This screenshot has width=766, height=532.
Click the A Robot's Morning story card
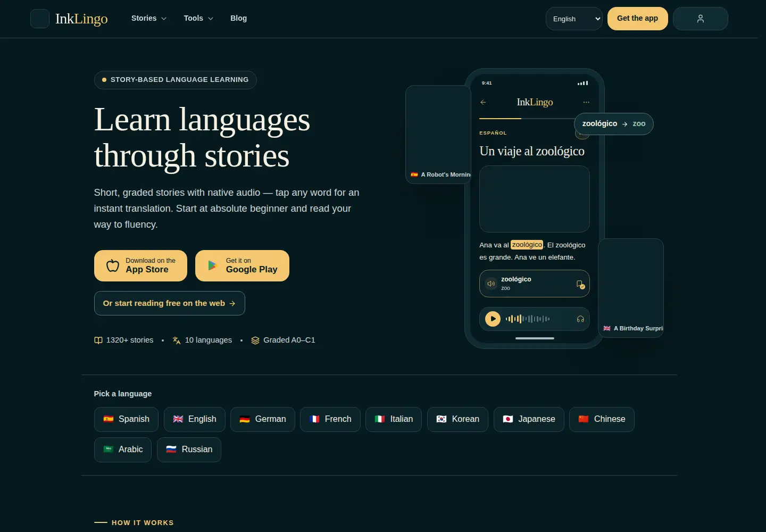tap(438, 135)
